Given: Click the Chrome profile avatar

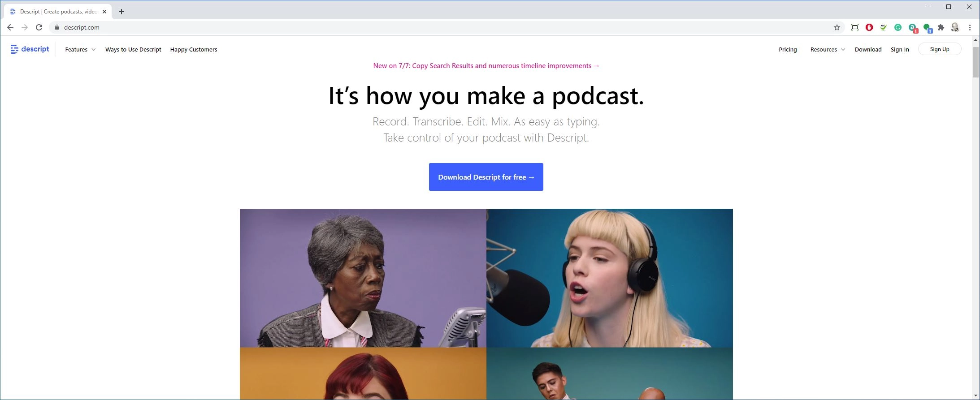Looking at the screenshot, I should pyautogui.click(x=955, y=27).
